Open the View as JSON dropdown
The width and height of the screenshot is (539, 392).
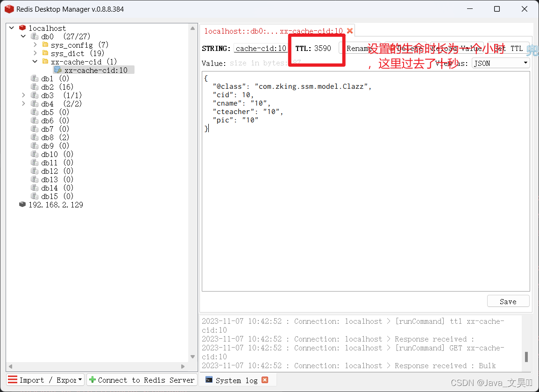coord(500,63)
